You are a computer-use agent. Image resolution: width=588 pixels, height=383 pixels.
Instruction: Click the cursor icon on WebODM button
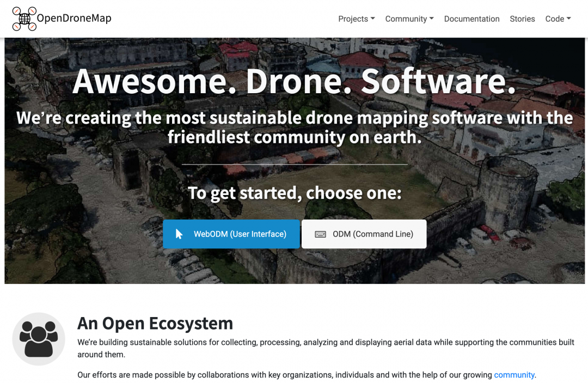click(179, 234)
